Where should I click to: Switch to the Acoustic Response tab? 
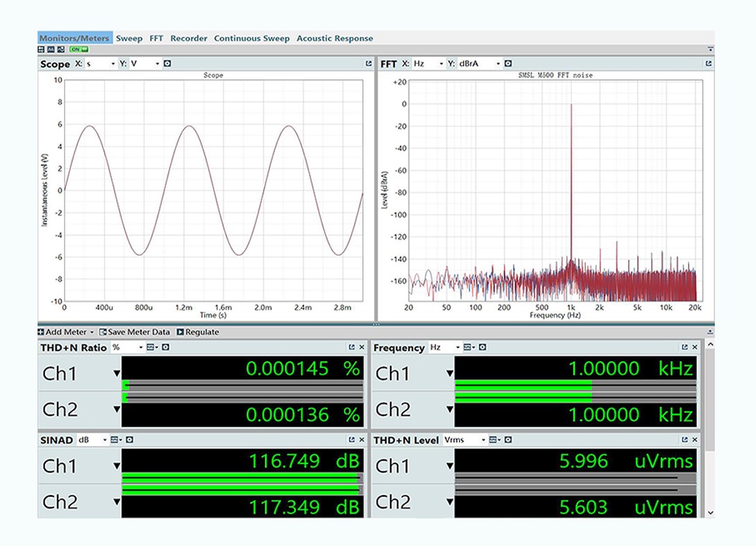335,38
